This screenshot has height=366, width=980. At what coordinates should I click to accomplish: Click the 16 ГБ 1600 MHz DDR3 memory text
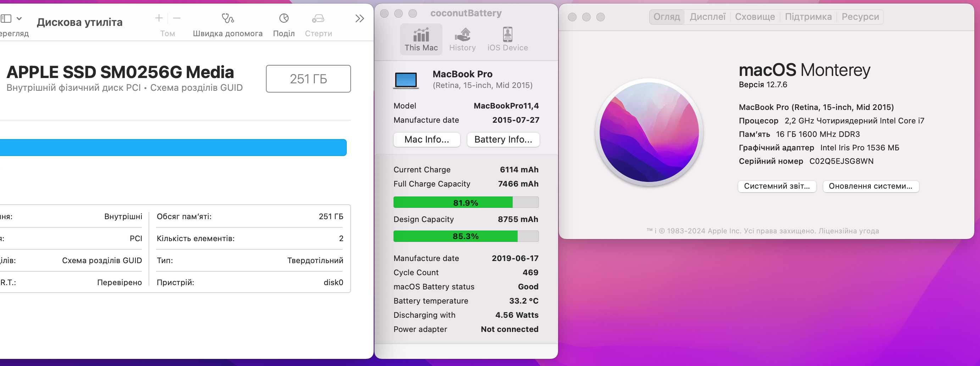pyautogui.click(x=818, y=134)
